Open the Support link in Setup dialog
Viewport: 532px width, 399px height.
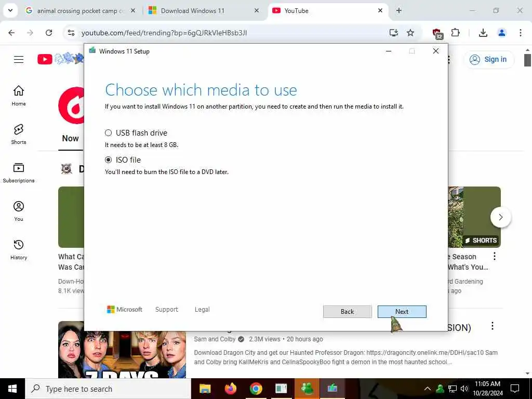click(167, 310)
